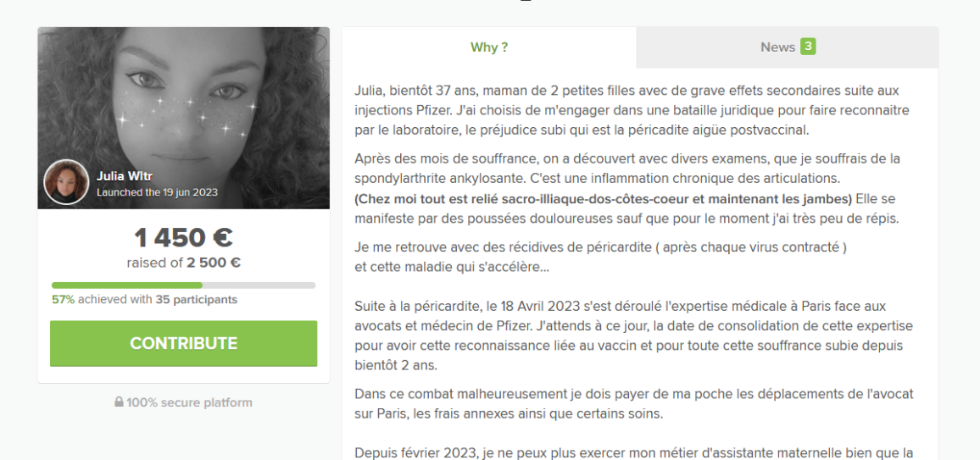The width and height of the screenshot is (980, 460).
Task: Click the lock icon beside secure platform
Action: click(119, 402)
